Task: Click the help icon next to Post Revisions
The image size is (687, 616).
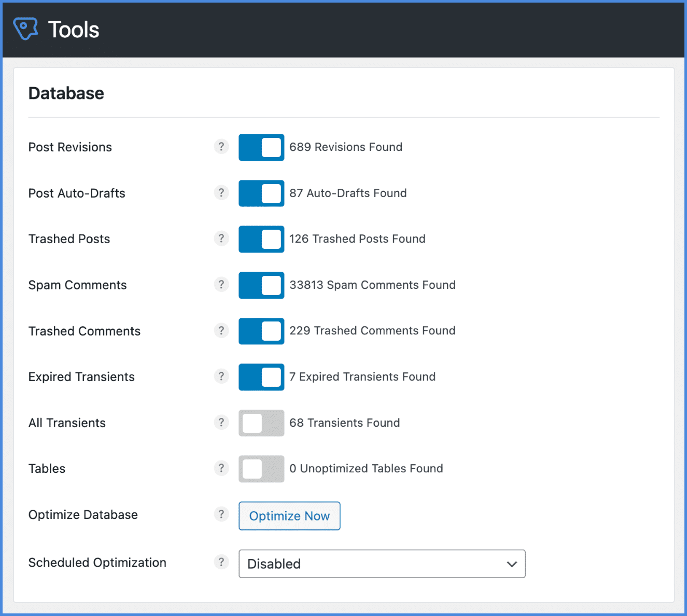Action: tap(221, 147)
